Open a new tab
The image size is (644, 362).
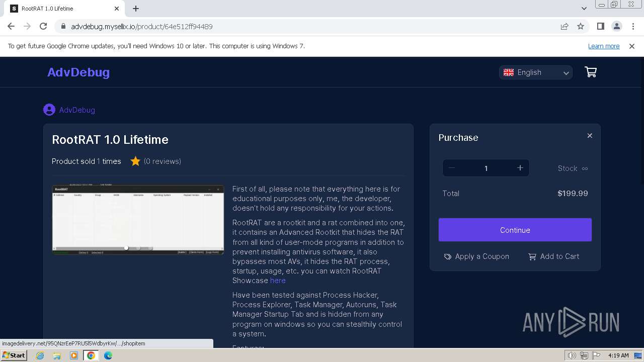136,9
